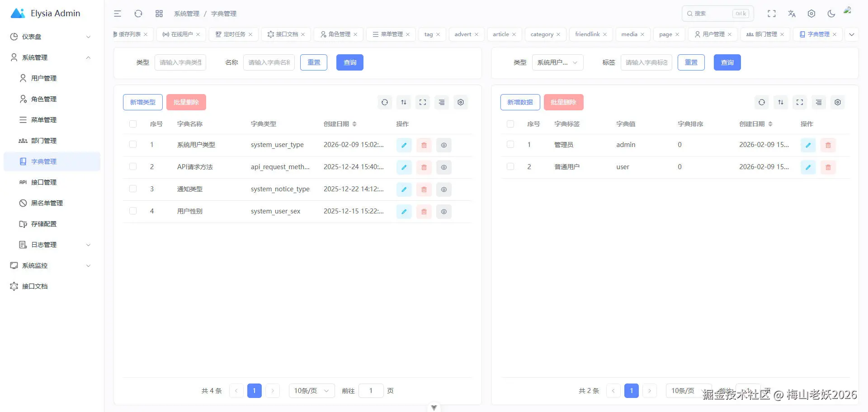Click 重置 in the dictionary data search
This screenshot has height=412, width=868.
coord(691,62)
